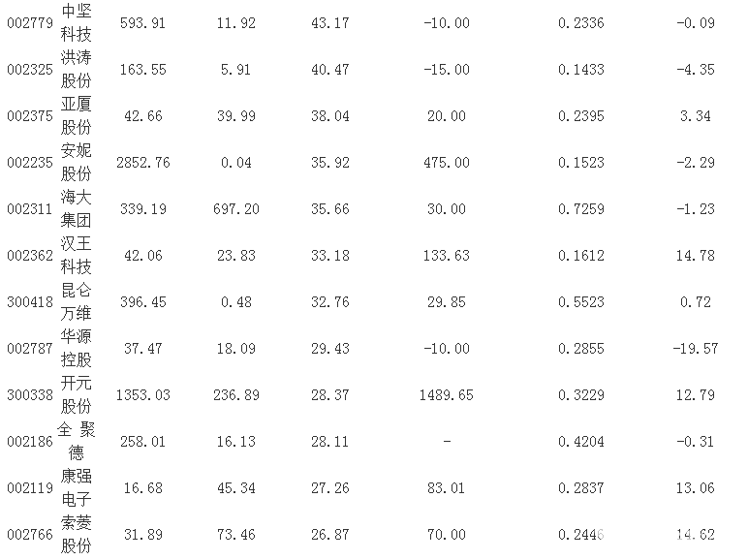Screen dimensions: 748x560
Task: Select the 汉王科技 stock name
Action: [x=77, y=256]
